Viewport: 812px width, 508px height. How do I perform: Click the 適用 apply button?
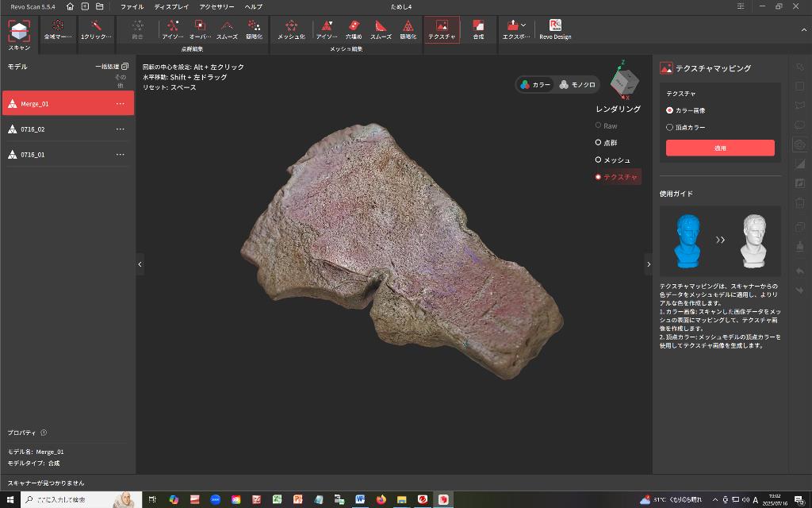click(720, 148)
